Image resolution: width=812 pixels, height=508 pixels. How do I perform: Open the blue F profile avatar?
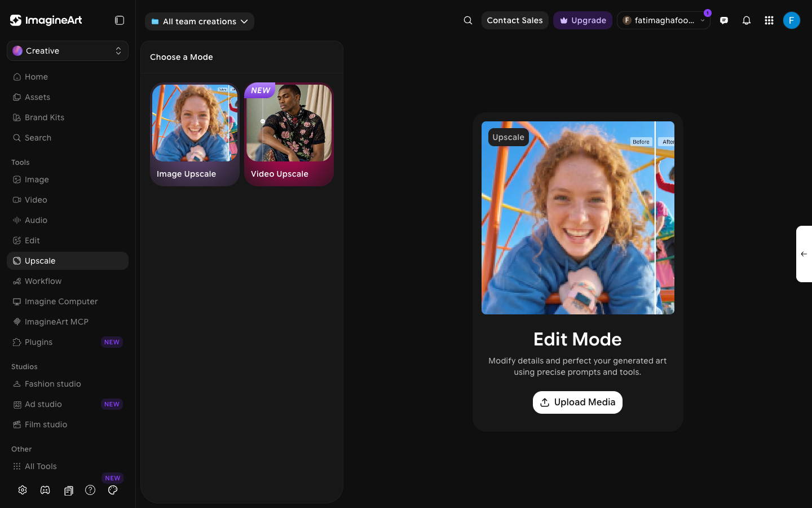(792, 20)
